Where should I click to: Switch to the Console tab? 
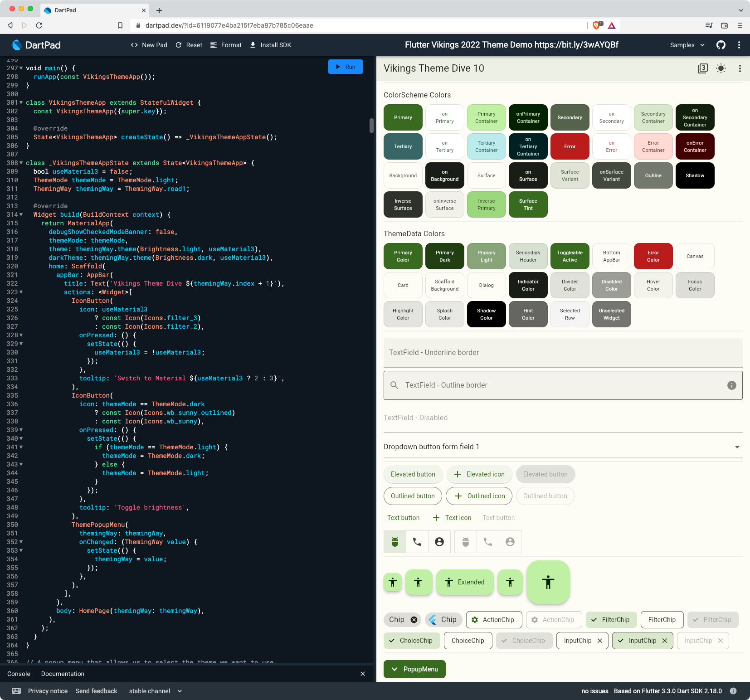pos(19,674)
